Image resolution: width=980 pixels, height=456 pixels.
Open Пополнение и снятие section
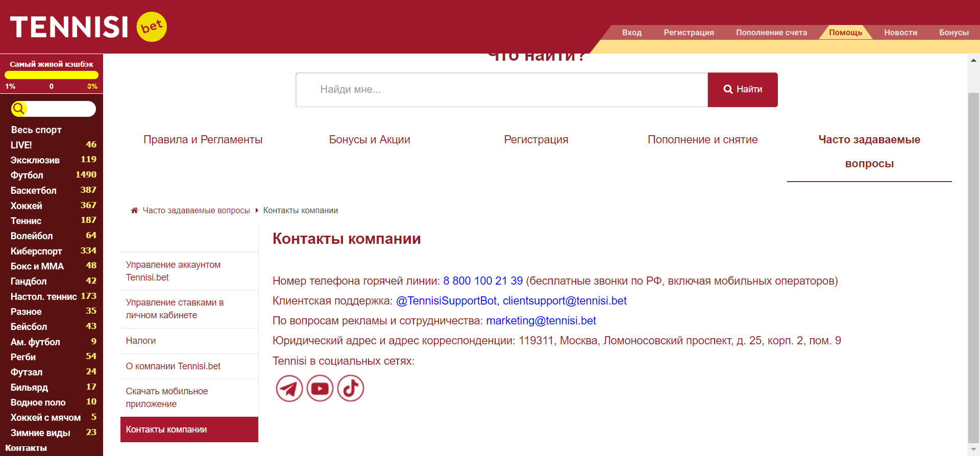click(x=702, y=140)
